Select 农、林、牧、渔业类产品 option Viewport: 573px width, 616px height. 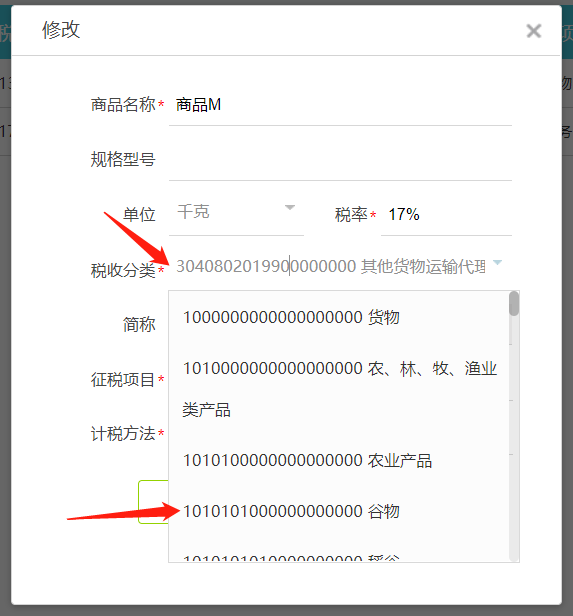pyautogui.click(x=339, y=389)
